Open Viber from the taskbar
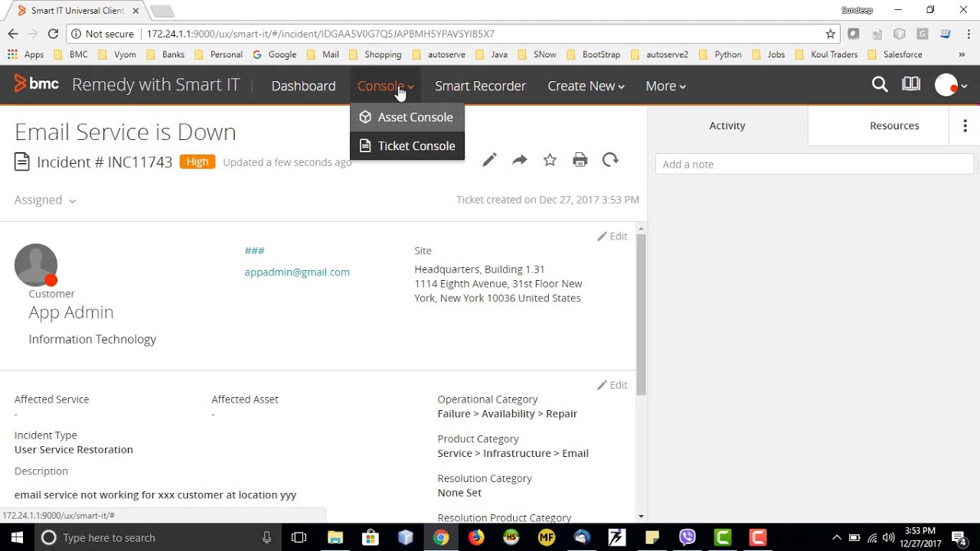 tap(688, 537)
